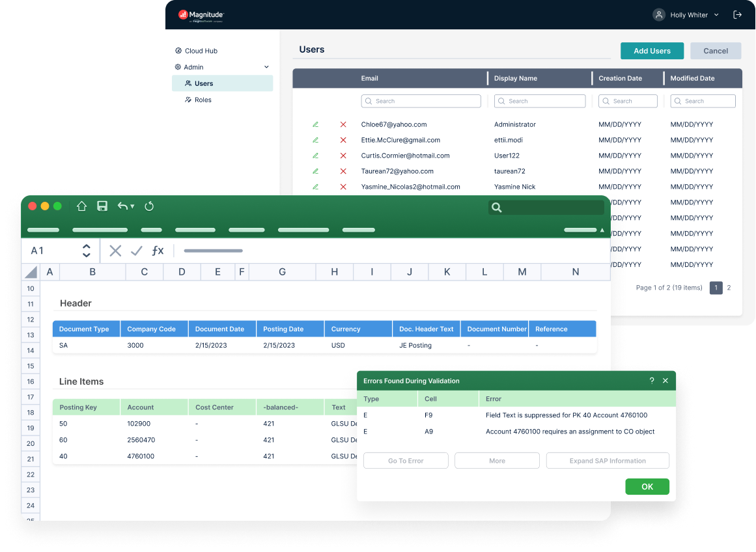Click the help question mark on the validation dialog
756x552 pixels.
(x=651, y=381)
